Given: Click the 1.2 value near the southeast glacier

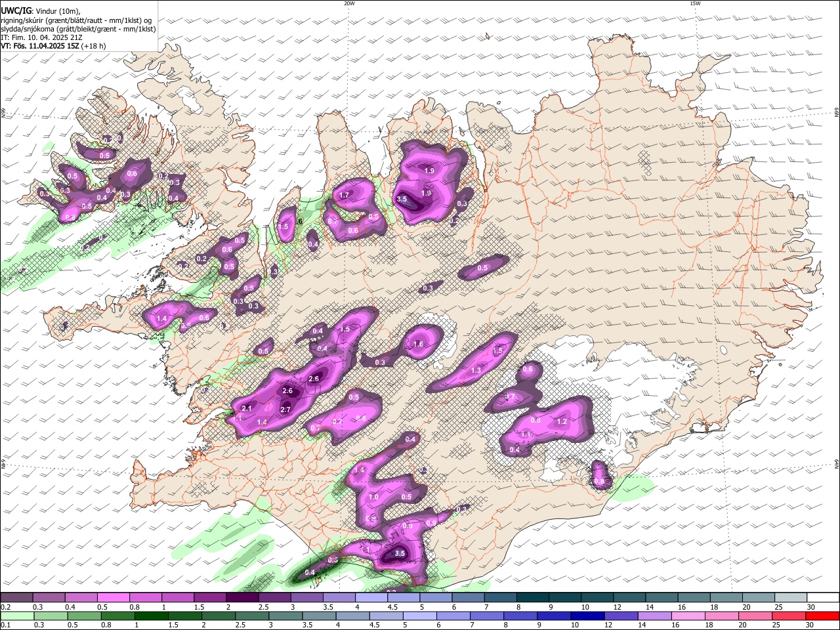Looking at the screenshot, I should [562, 422].
